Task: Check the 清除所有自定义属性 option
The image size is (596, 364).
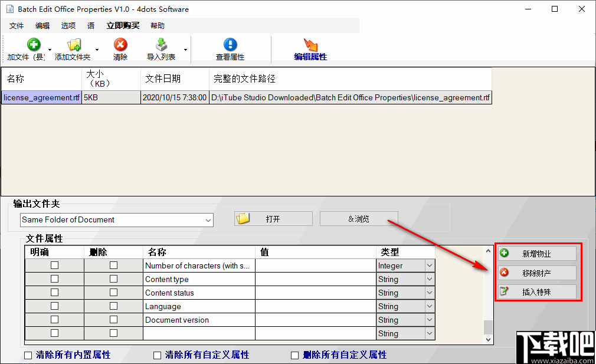Action: pos(158,355)
